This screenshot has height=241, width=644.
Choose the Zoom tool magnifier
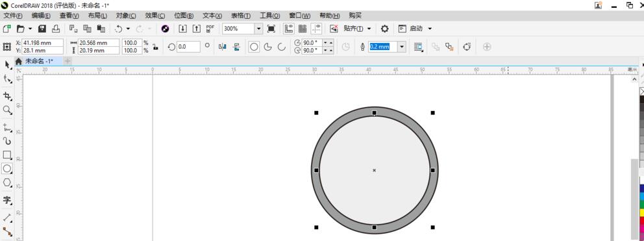coord(7,110)
